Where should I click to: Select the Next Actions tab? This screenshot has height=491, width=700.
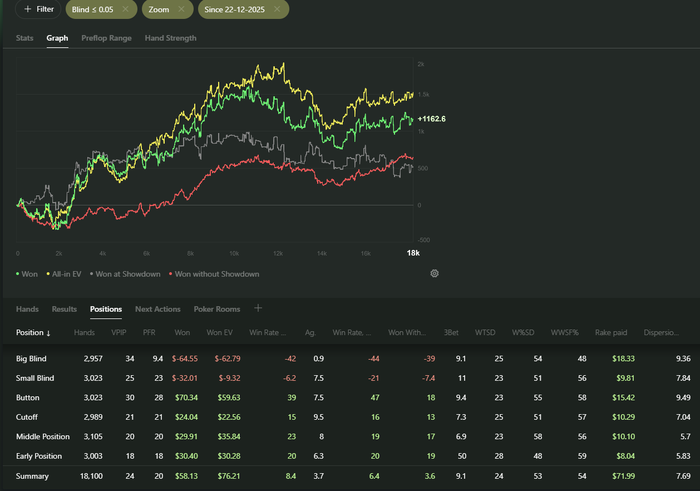(158, 309)
